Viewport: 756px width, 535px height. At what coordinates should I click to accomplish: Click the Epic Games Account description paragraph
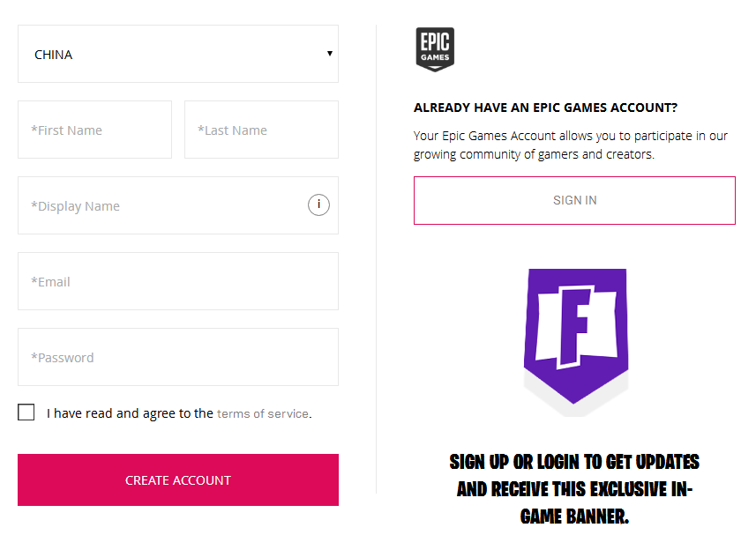571,145
